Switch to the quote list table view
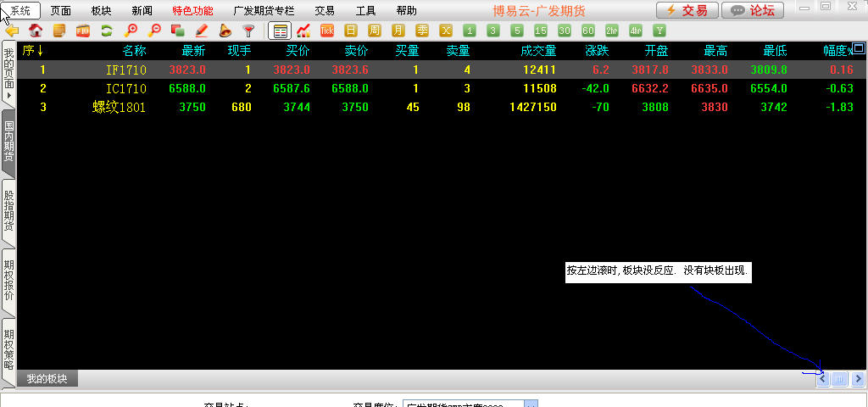 pos(278,31)
